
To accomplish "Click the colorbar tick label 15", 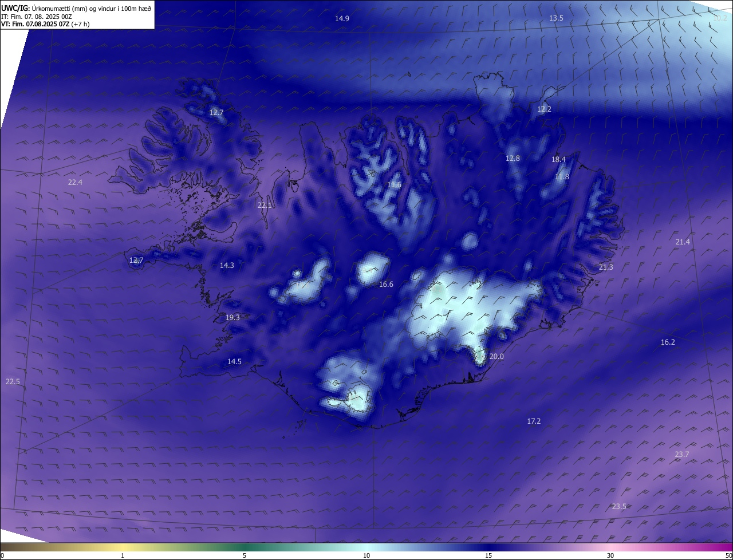I will [488, 555].
